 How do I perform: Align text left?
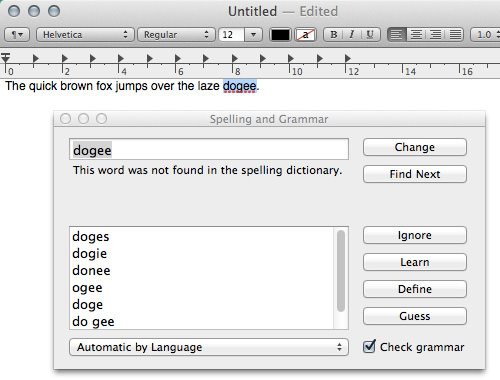tap(396, 35)
